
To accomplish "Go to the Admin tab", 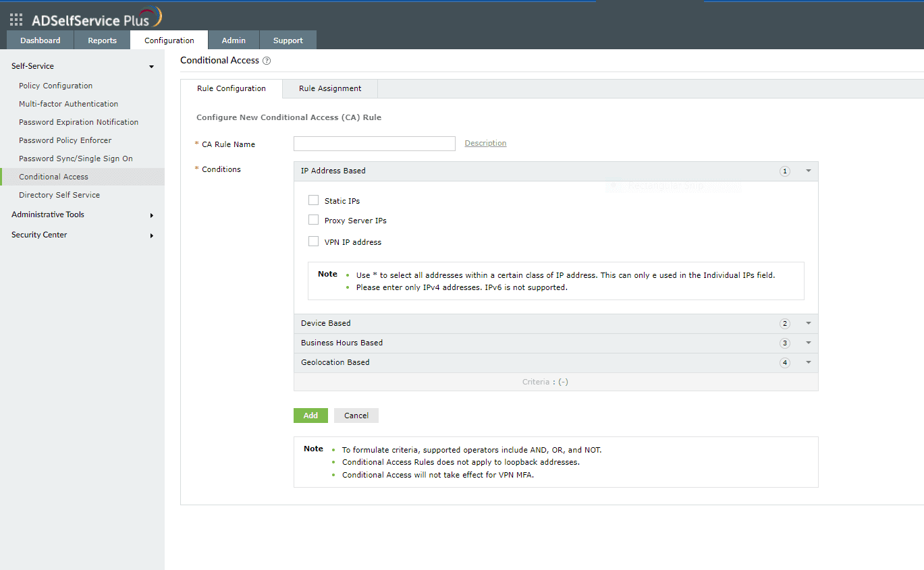I will click(x=234, y=40).
